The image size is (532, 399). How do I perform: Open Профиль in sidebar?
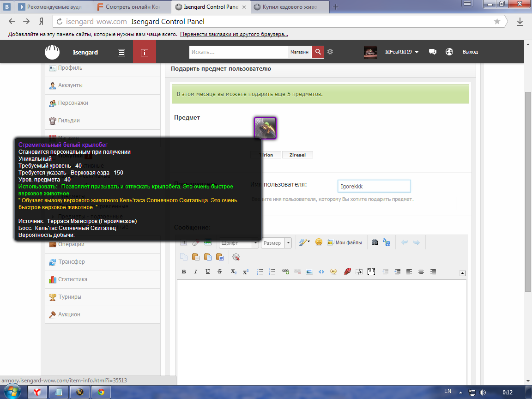103,68
